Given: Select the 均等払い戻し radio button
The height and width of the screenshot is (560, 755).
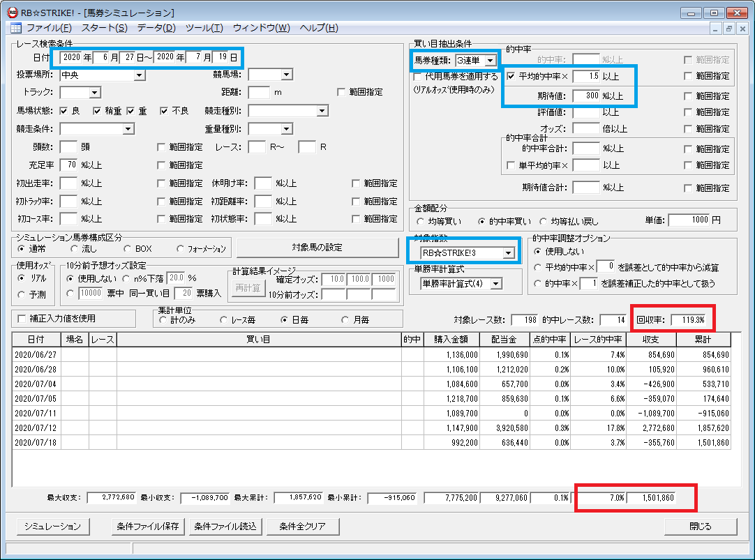Looking at the screenshot, I should (x=543, y=221).
